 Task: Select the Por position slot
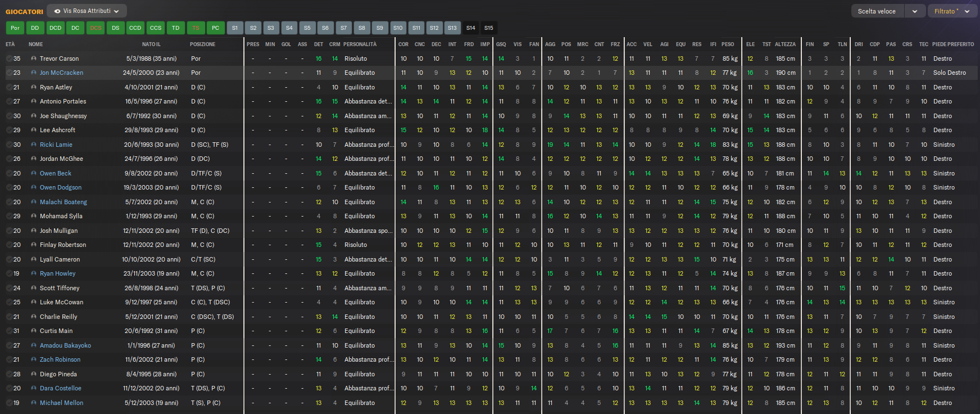click(x=15, y=28)
